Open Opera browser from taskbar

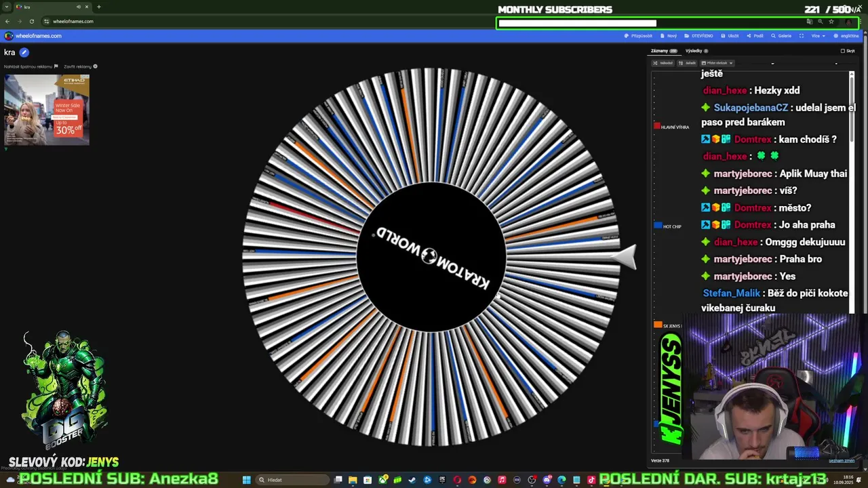[457, 480]
